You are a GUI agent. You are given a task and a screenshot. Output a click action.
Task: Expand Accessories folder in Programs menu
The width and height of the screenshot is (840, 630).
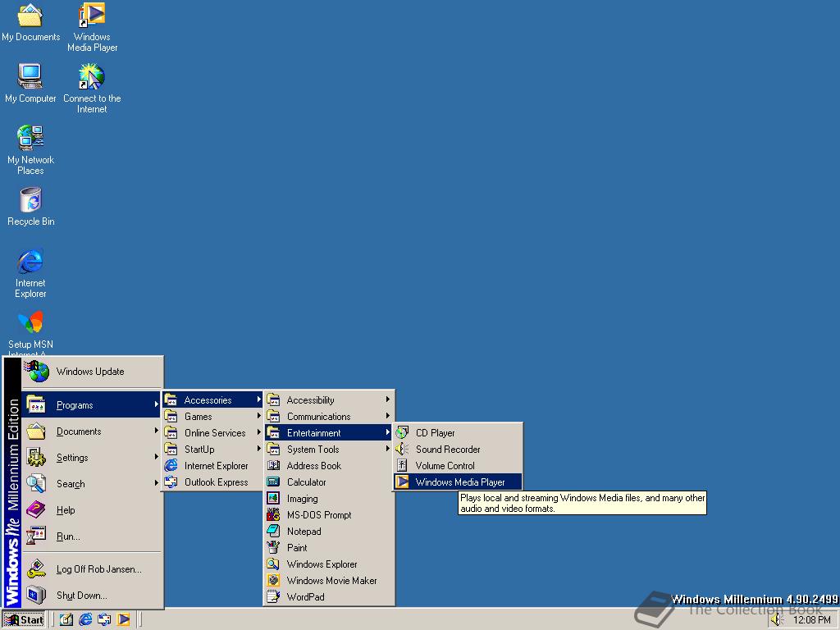[x=212, y=400]
